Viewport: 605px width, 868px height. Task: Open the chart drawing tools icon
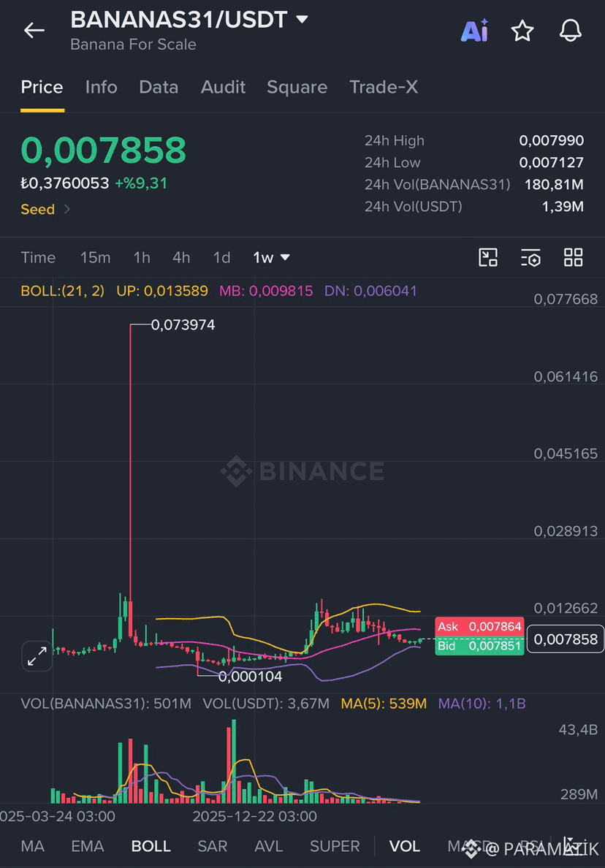(x=488, y=257)
